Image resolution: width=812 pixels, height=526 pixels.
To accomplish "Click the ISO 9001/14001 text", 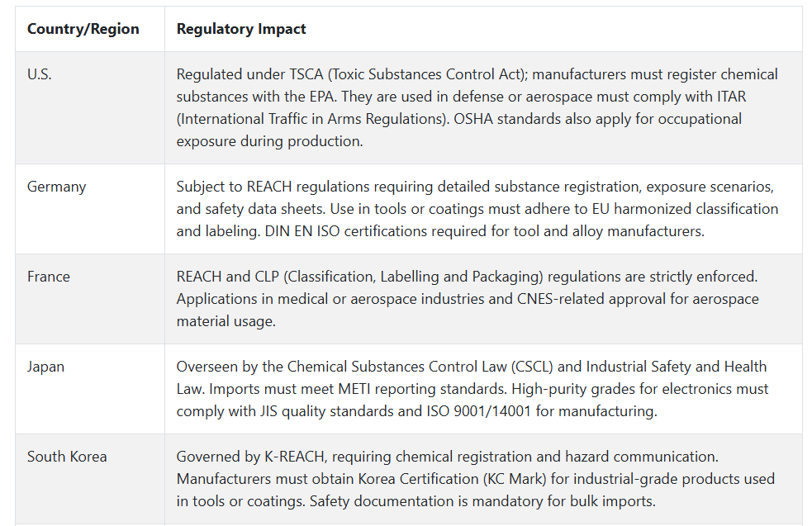I will pyautogui.click(x=479, y=411).
